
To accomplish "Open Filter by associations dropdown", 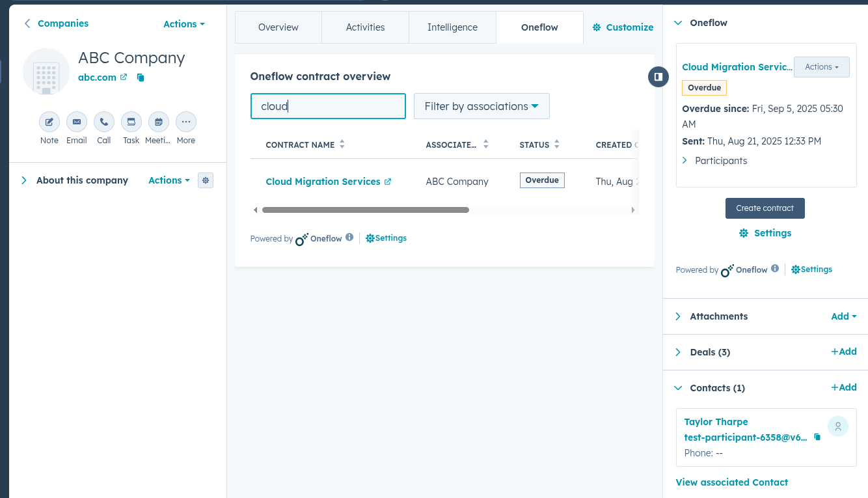I will pyautogui.click(x=481, y=106).
